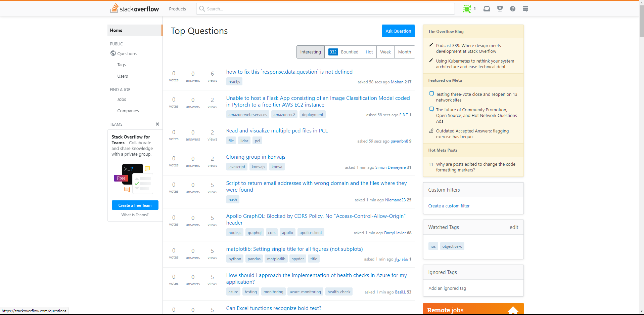Open the Stack Overflow logo home link

click(x=135, y=8)
